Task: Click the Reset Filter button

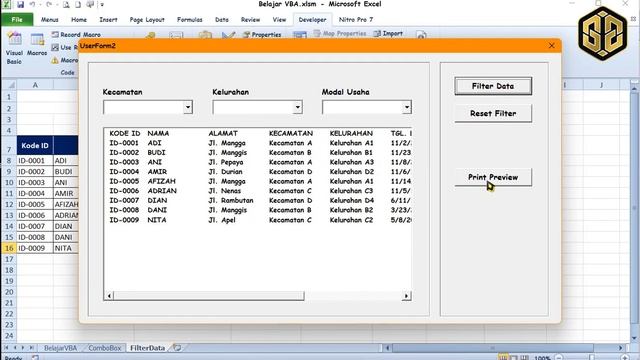Action: click(493, 113)
